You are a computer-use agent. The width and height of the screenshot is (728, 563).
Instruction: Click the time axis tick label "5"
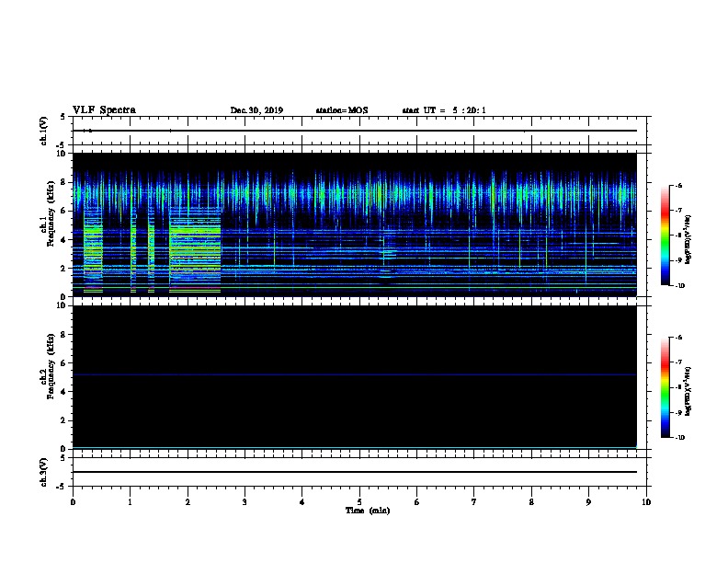click(359, 502)
